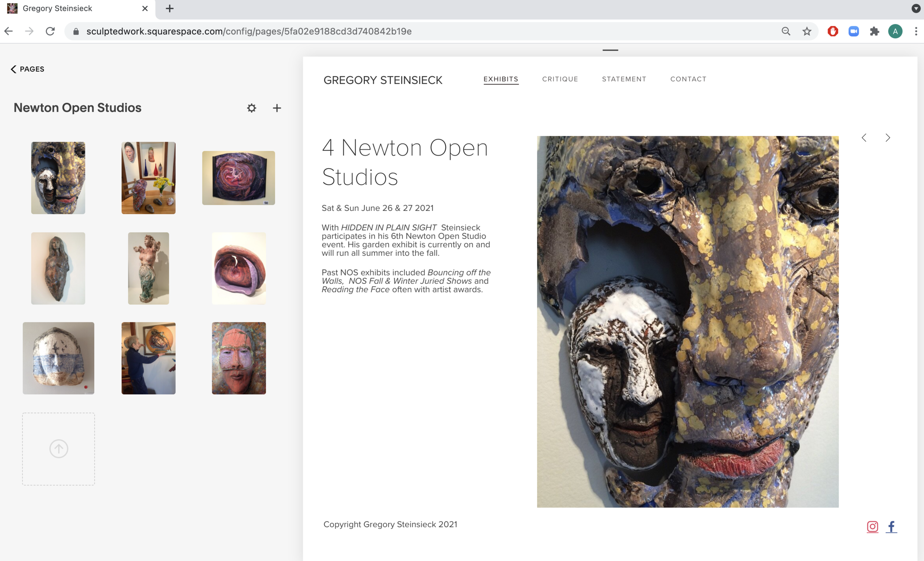Open the Contact nav item
The width and height of the screenshot is (924, 561).
click(688, 79)
